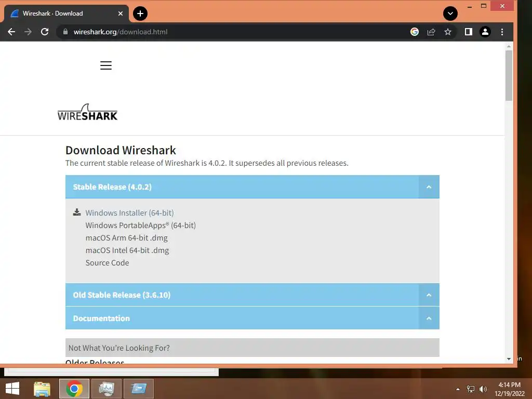The width and height of the screenshot is (532, 399).
Task: Click the page vertical scrollbar thumb
Action: pyautogui.click(x=509, y=76)
